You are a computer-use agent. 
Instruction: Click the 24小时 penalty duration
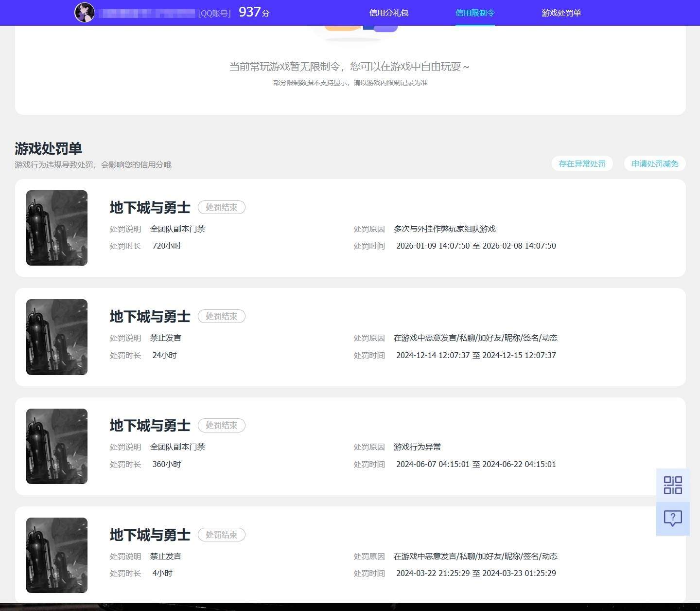click(165, 355)
